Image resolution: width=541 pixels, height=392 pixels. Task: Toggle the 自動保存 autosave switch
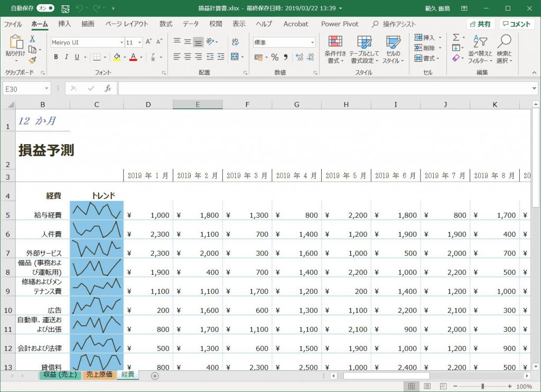click(45, 9)
